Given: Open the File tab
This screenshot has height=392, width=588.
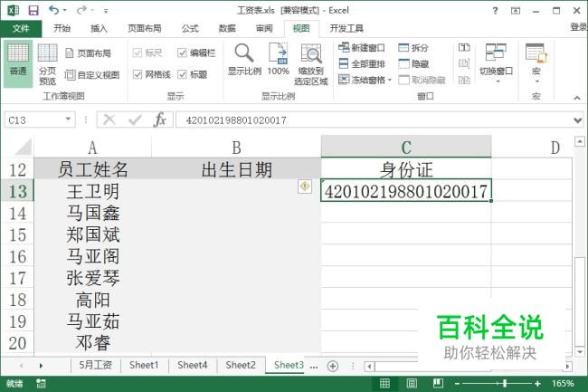Looking at the screenshot, I should (x=21, y=28).
